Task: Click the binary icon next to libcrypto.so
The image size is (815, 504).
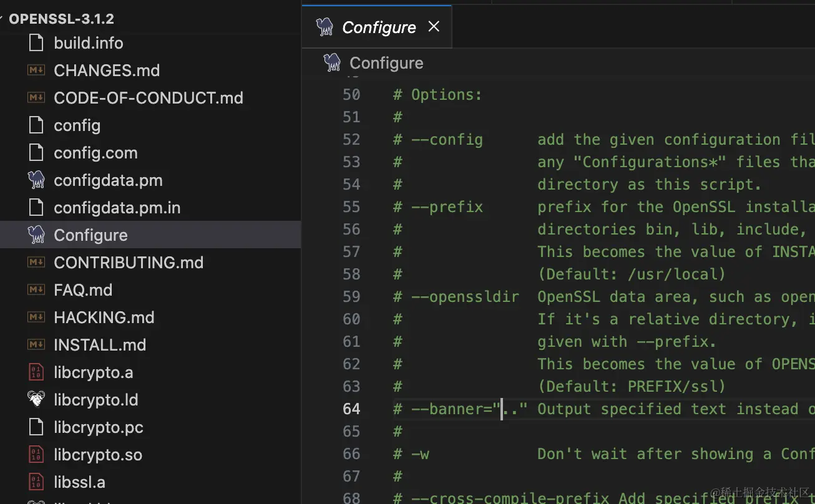Action: [37, 455]
